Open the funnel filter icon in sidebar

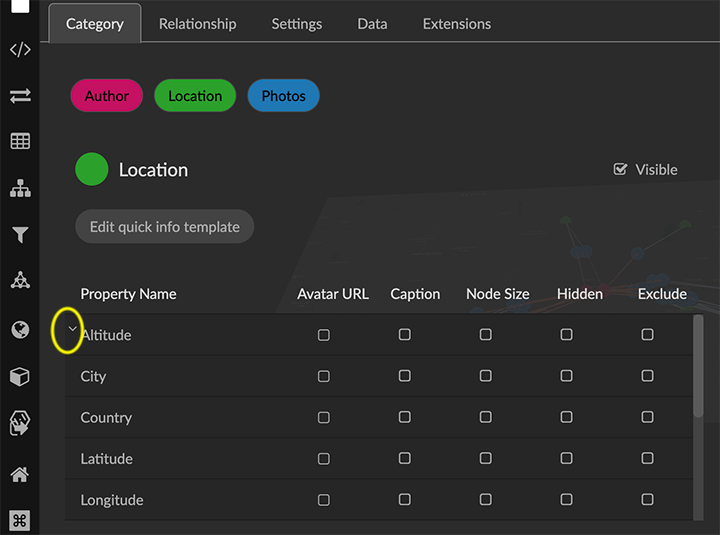click(x=19, y=235)
